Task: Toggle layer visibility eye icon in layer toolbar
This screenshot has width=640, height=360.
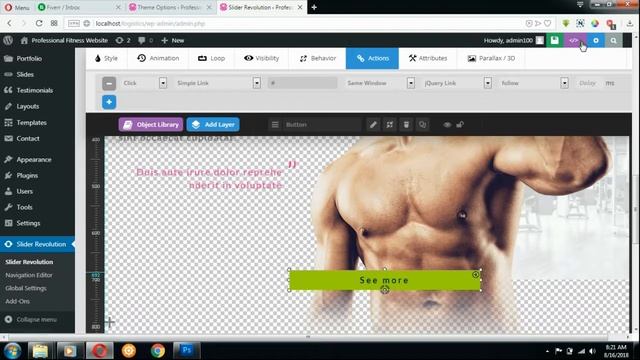Action: 447,124
